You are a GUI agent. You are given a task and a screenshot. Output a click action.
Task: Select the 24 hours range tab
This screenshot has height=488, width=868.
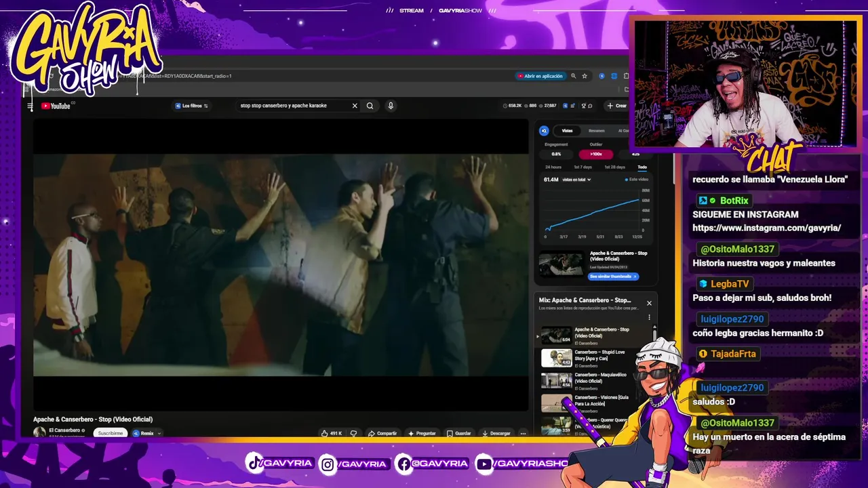(x=553, y=167)
